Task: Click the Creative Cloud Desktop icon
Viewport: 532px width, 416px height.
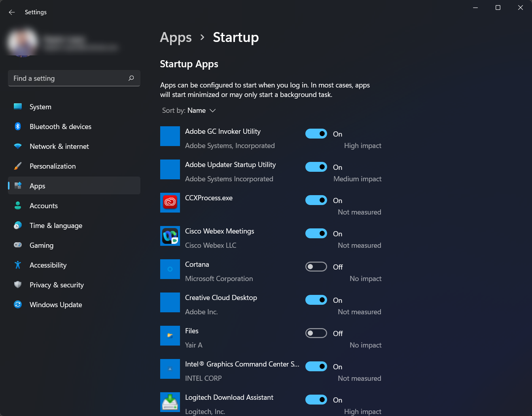Action: [x=170, y=302]
